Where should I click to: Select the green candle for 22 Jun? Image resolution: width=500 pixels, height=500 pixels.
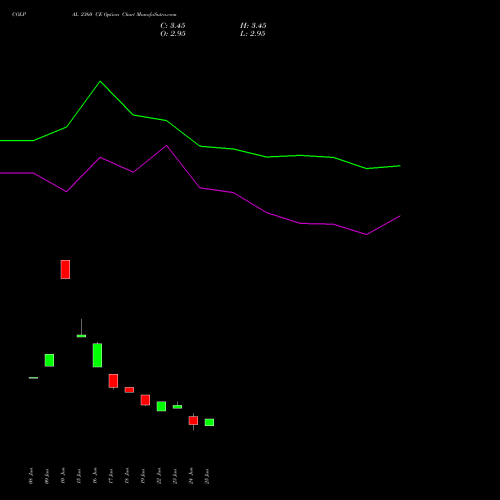point(161,406)
